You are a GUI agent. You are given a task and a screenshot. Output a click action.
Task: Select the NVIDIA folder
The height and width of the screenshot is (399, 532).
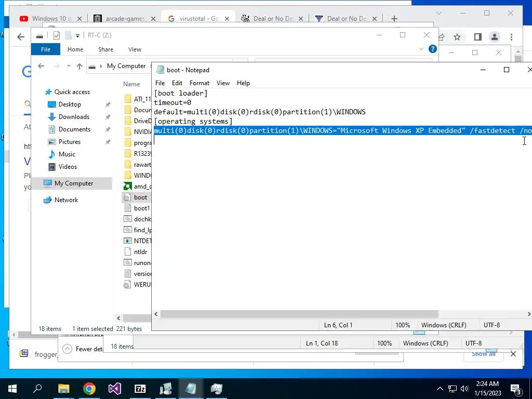tap(137, 131)
